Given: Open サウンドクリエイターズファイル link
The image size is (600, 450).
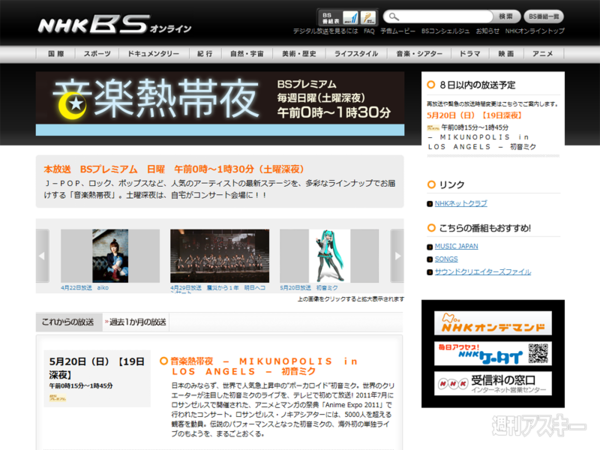Looking at the screenshot, I should click(x=483, y=272).
